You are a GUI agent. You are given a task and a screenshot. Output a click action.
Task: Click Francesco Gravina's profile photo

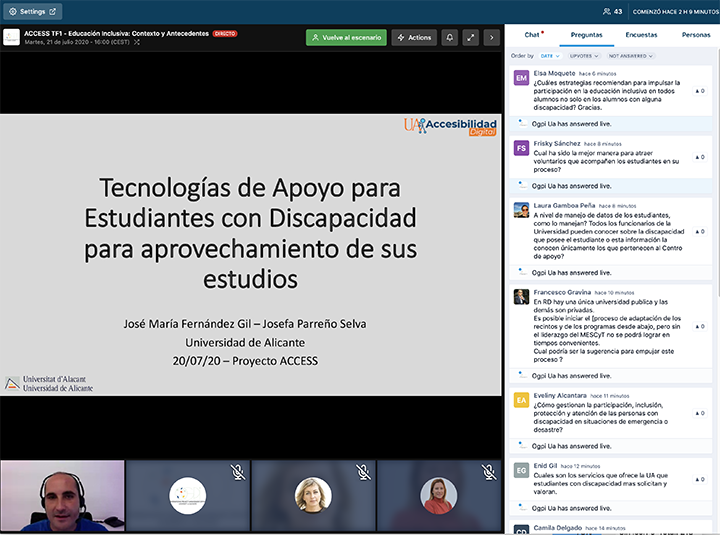pyautogui.click(x=521, y=297)
